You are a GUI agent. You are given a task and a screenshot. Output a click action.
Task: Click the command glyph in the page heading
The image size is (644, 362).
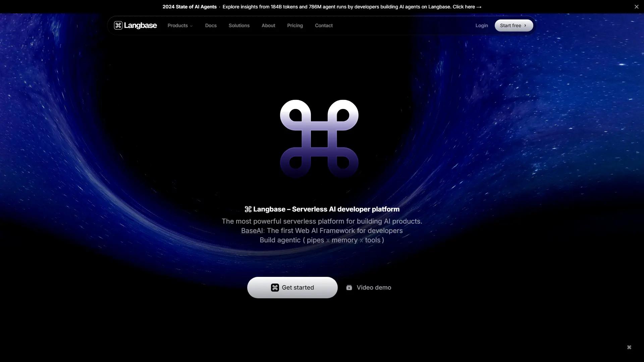point(248,209)
